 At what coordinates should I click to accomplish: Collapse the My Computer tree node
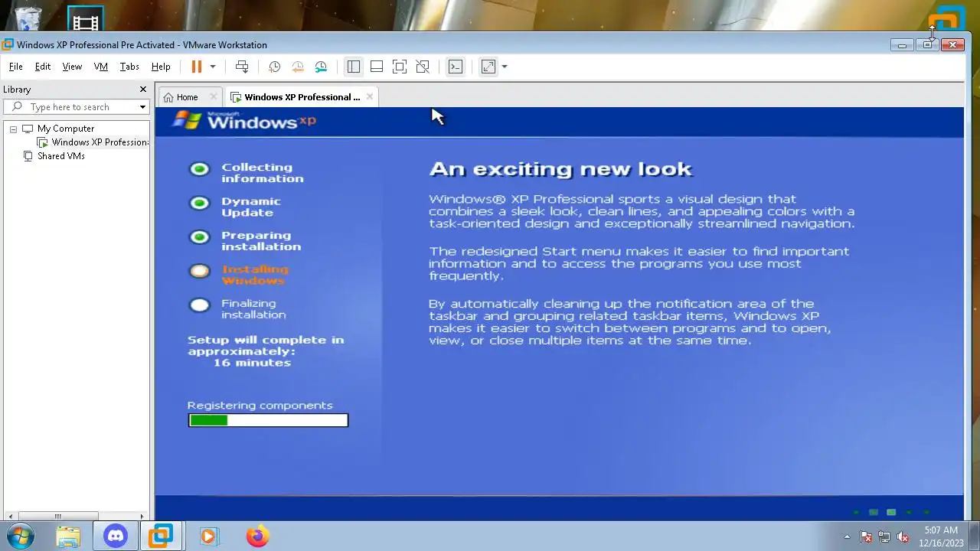click(x=13, y=129)
